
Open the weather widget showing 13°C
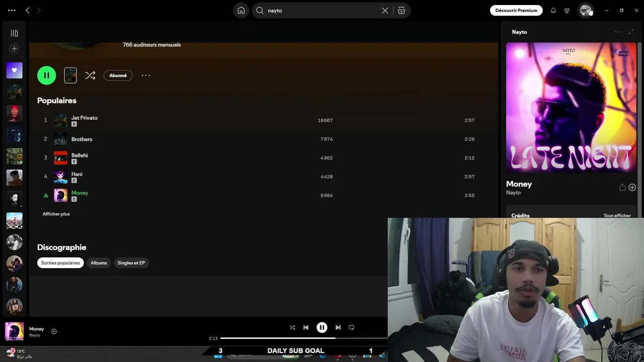click(19, 354)
